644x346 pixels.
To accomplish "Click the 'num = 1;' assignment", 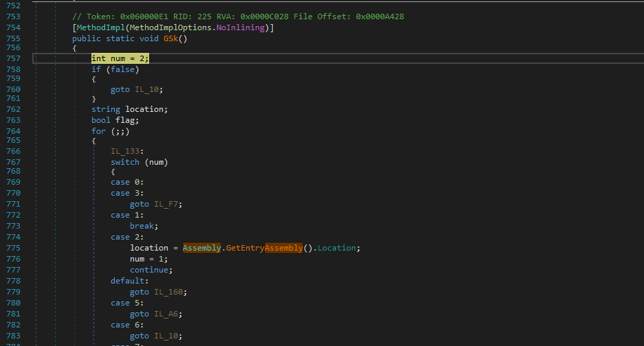I will pyautogui.click(x=148, y=259).
